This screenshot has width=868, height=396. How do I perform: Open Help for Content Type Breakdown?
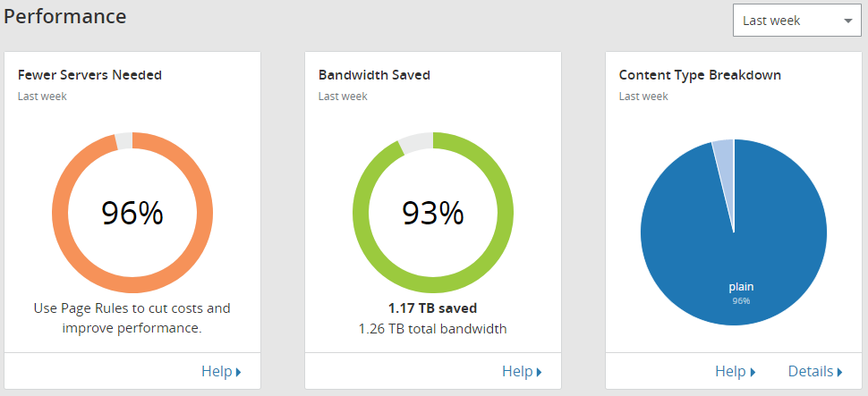pyautogui.click(x=734, y=371)
